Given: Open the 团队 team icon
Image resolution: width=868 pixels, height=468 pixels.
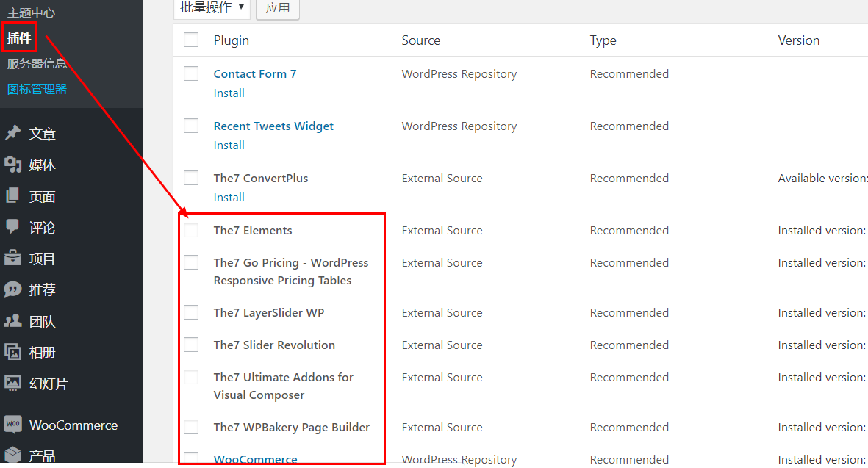Looking at the screenshot, I should 12,321.
